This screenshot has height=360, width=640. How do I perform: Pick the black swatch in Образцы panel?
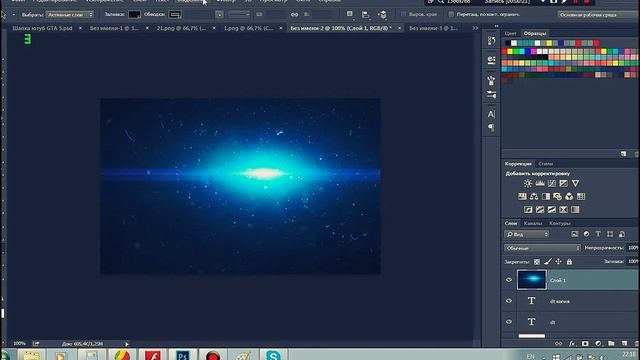508,43
